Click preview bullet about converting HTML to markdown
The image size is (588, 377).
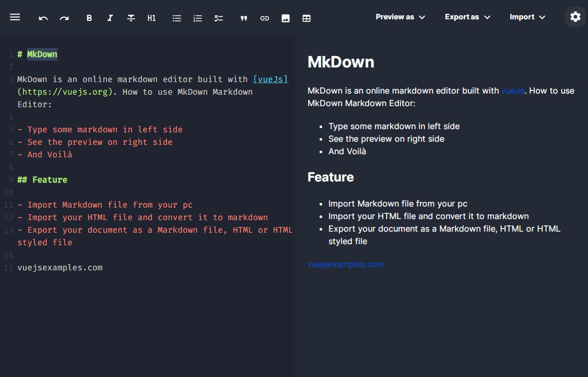click(429, 216)
